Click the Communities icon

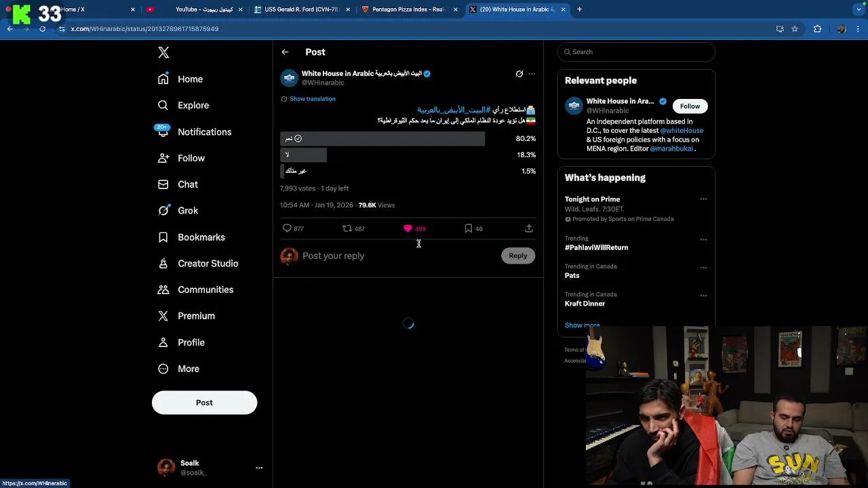click(x=163, y=289)
